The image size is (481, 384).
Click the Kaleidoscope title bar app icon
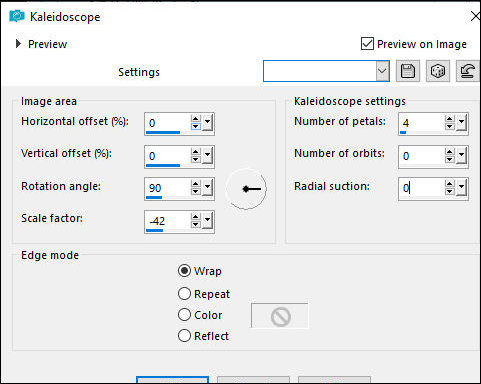point(17,16)
